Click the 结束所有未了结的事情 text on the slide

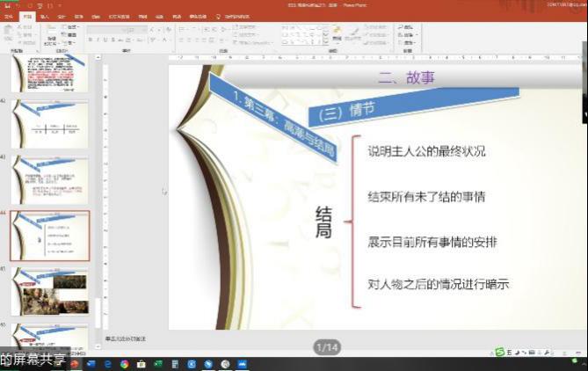point(425,197)
